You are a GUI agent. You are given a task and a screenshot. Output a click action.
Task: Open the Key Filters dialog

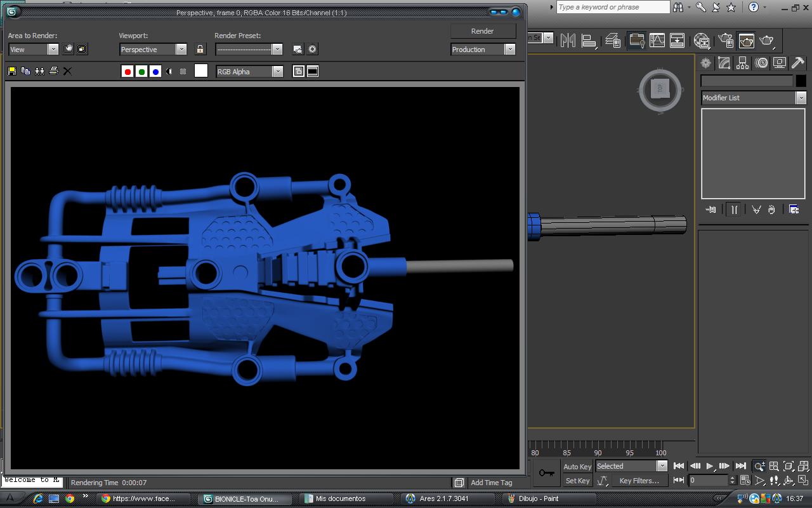coord(639,481)
